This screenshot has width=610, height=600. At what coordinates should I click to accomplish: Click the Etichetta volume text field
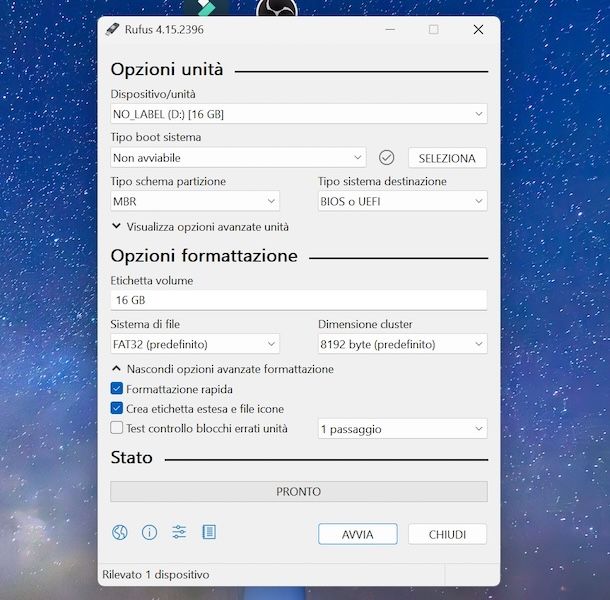(298, 300)
